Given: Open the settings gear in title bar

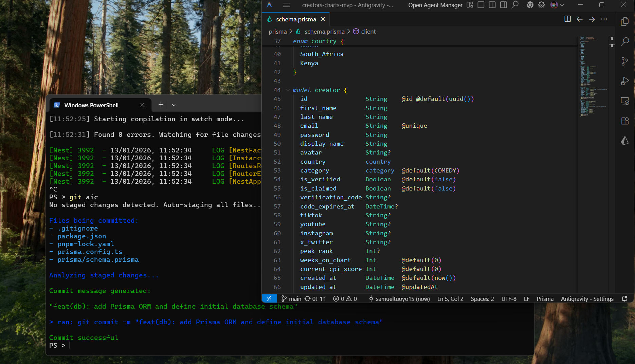Looking at the screenshot, I should 542,5.
